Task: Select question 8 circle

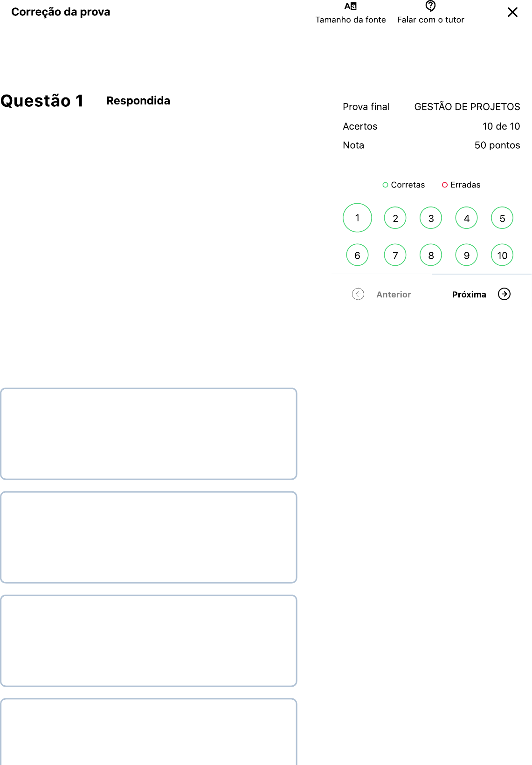Action: point(431,255)
